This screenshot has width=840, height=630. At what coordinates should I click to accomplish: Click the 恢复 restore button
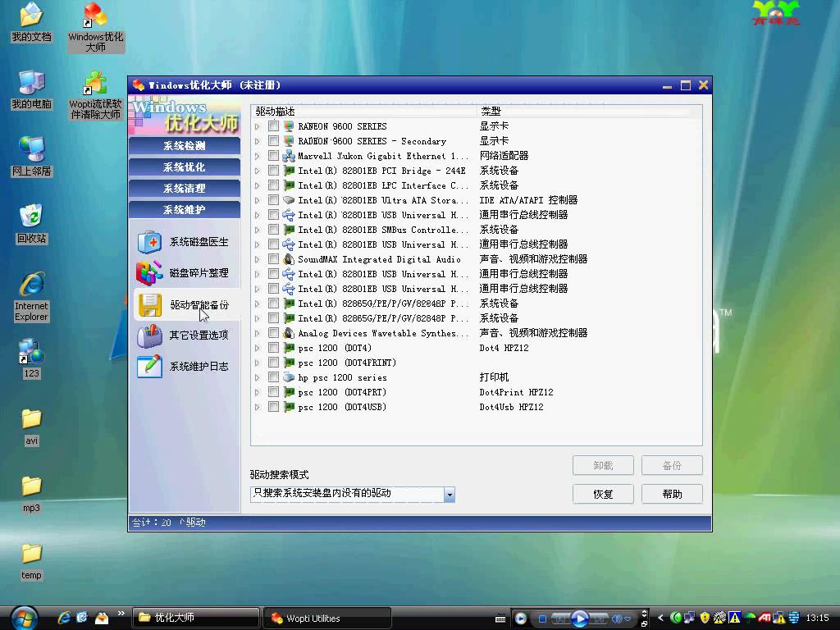coord(603,494)
